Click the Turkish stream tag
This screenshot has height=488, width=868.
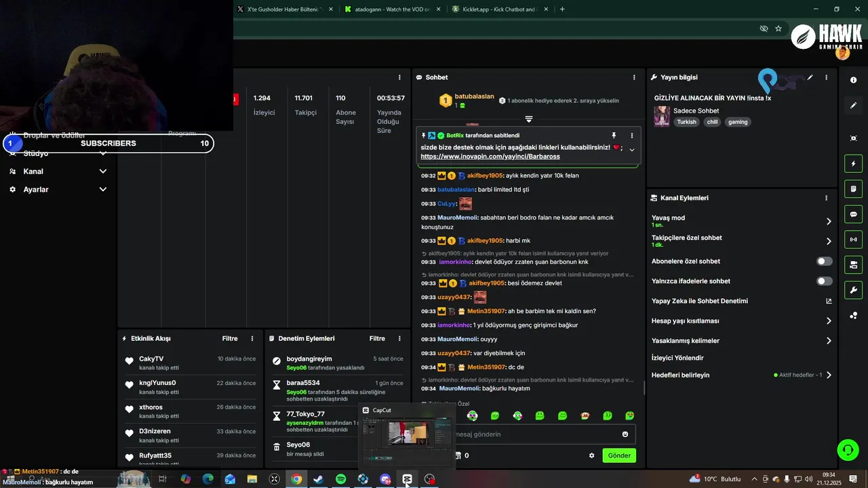[x=686, y=122]
